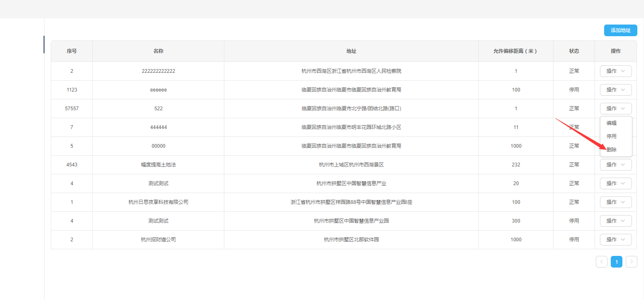The width and height of the screenshot is (644, 300).
Task: Go to the previous page with left arrow
Action: coord(601,262)
